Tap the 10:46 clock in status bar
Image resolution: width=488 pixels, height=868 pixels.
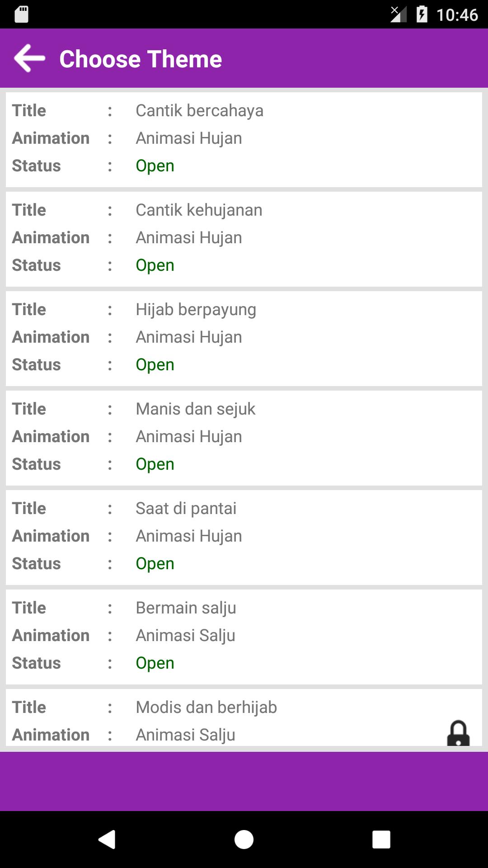click(x=457, y=15)
